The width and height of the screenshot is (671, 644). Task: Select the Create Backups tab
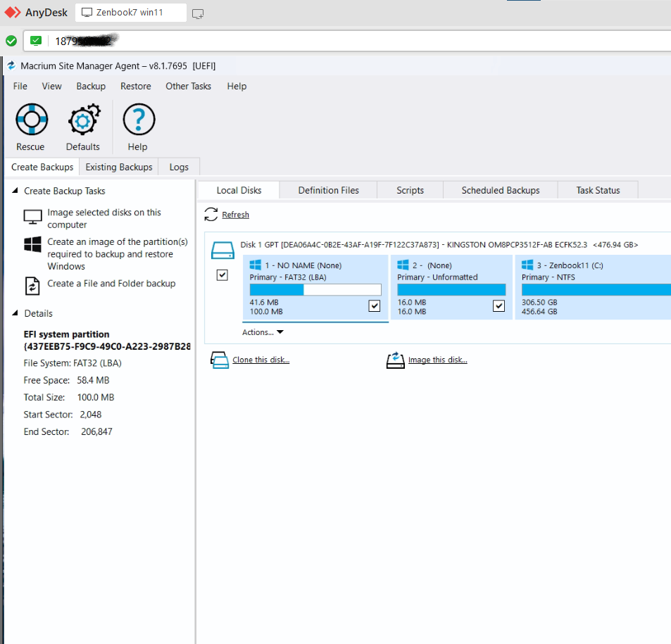[42, 167]
